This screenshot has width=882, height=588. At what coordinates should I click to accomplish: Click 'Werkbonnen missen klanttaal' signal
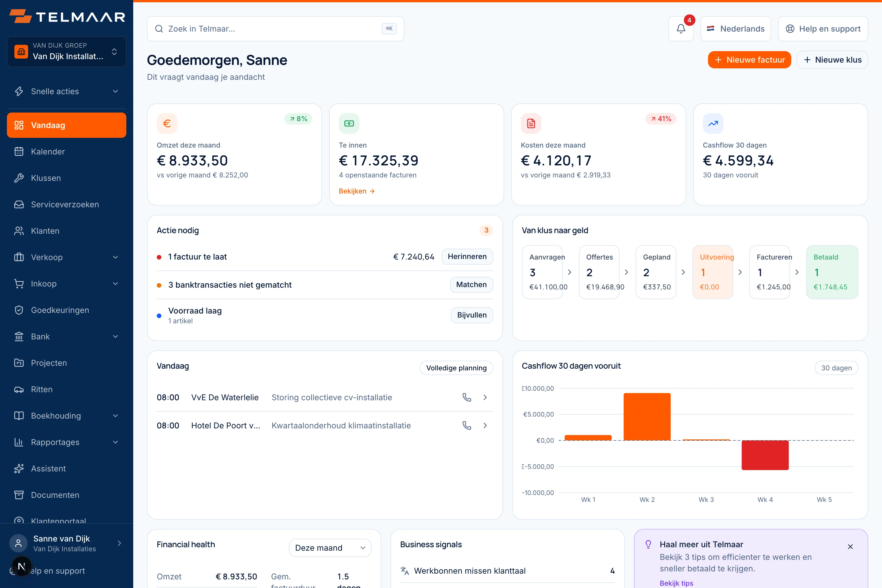(470, 571)
